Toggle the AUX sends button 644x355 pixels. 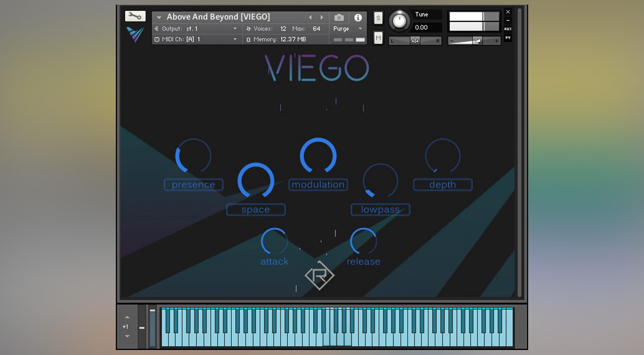(508, 29)
